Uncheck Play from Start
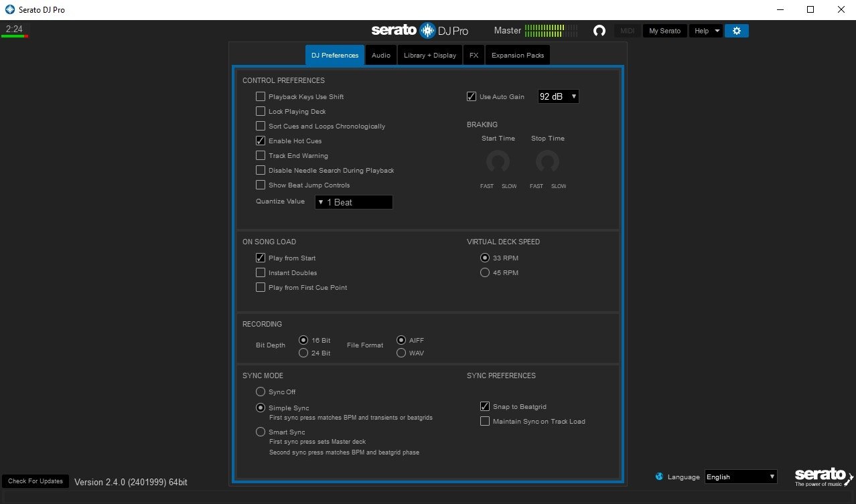Image resolution: width=856 pixels, height=504 pixels. pyautogui.click(x=261, y=258)
